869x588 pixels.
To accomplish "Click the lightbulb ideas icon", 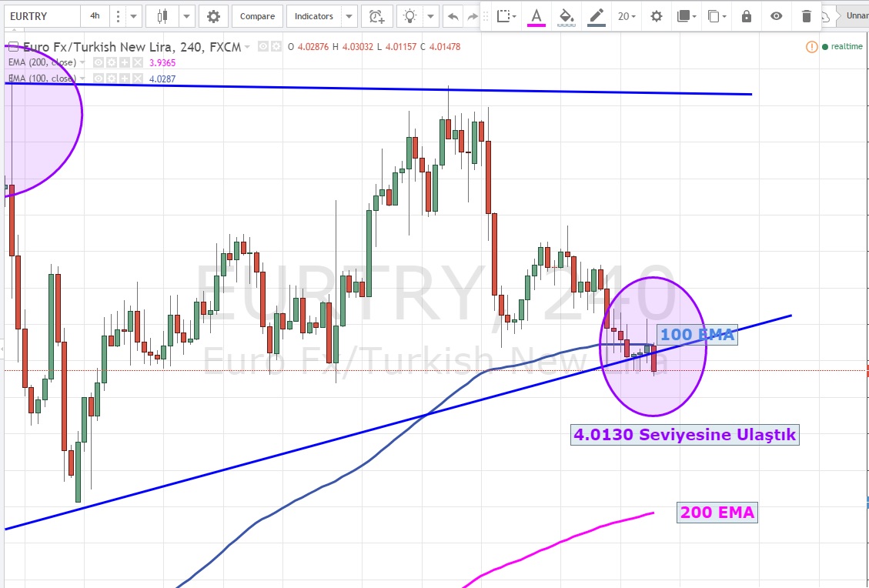I will coord(411,16).
